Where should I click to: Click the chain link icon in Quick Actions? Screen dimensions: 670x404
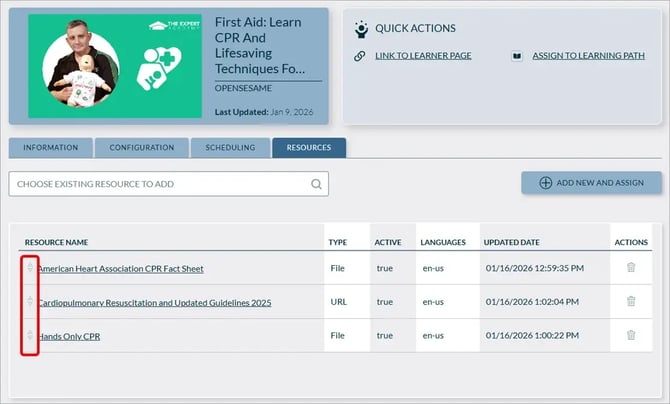(x=359, y=56)
